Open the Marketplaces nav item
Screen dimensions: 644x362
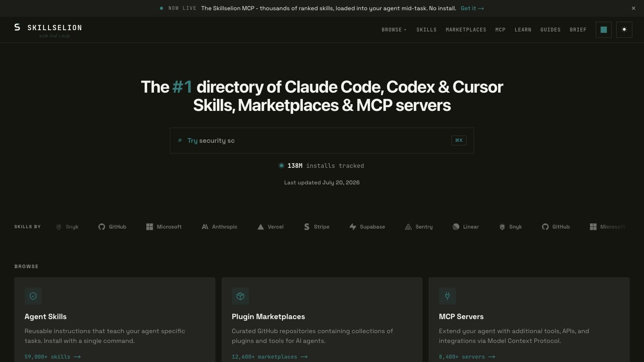click(x=466, y=30)
